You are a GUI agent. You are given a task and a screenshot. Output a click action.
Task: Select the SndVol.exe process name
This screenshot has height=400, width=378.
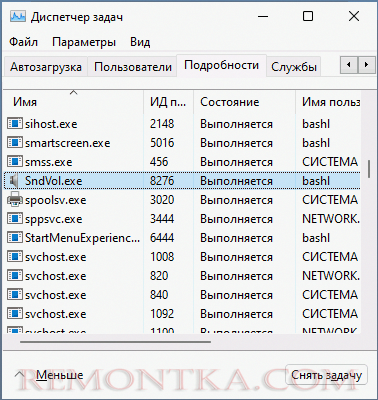(x=54, y=181)
